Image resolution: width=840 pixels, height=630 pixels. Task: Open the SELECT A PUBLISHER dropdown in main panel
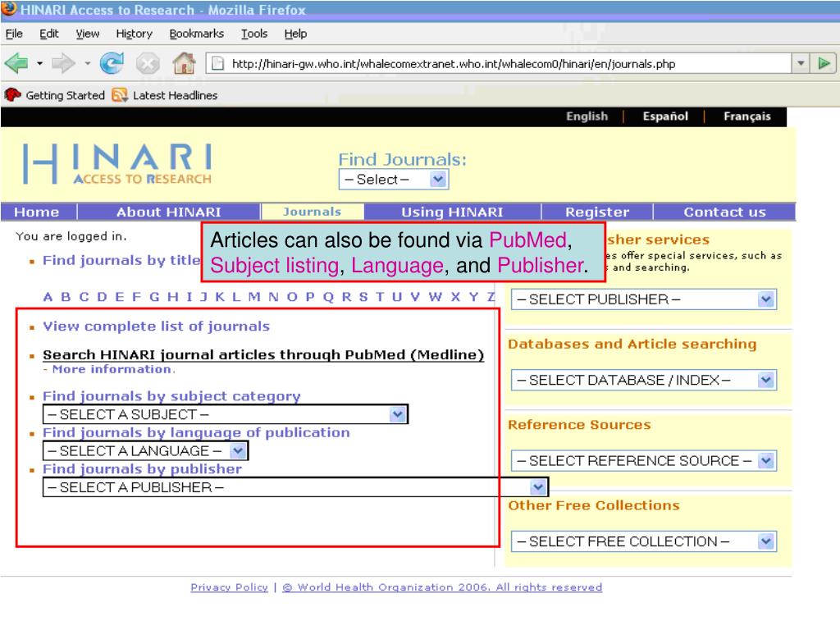tap(295, 487)
